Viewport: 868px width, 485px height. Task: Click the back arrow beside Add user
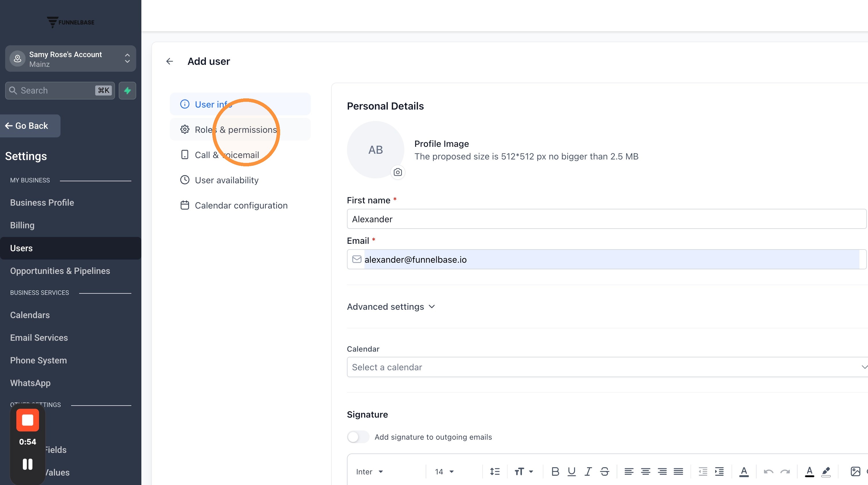169,61
